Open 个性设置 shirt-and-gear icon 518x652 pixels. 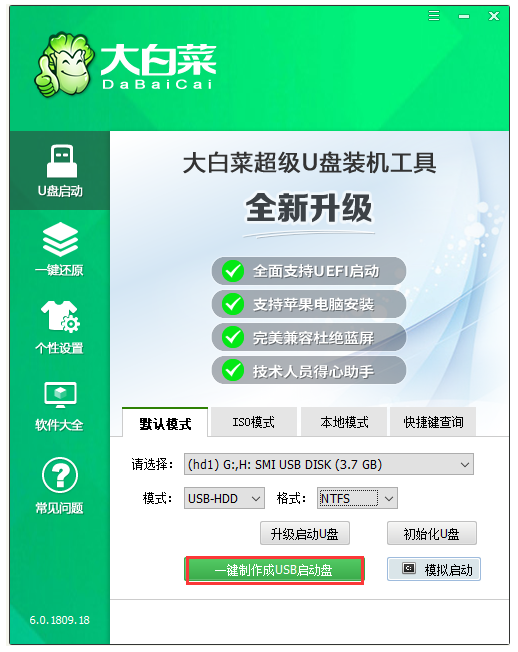pyautogui.click(x=60, y=316)
